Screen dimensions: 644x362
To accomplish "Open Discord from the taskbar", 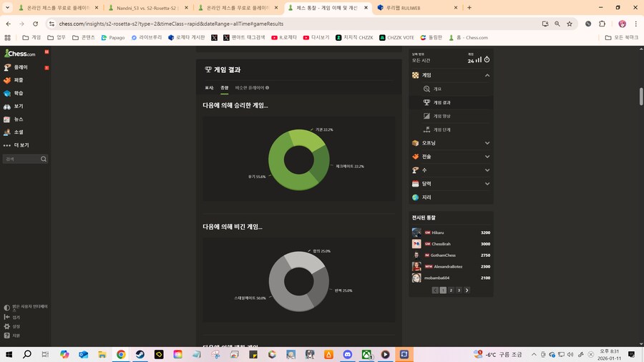I will coord(348,354).
